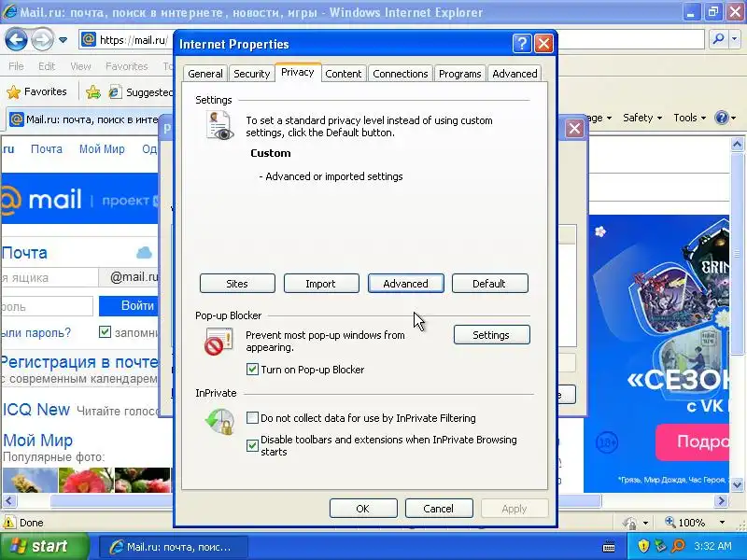
Task: Toggle Disable toolbars and extensions checkbox
Action: point(252,445)
